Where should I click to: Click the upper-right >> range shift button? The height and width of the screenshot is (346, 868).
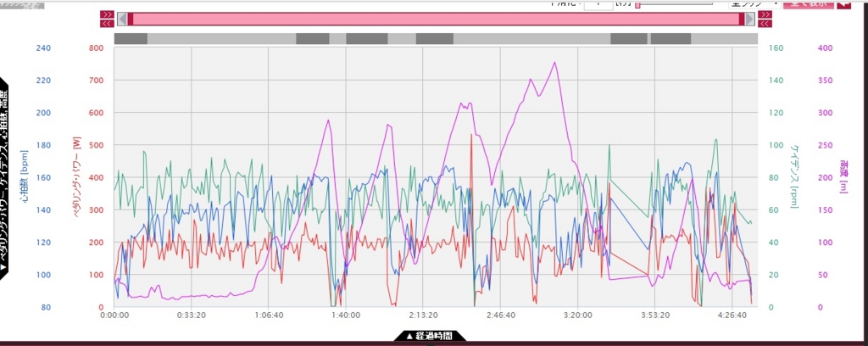point(765,14)
